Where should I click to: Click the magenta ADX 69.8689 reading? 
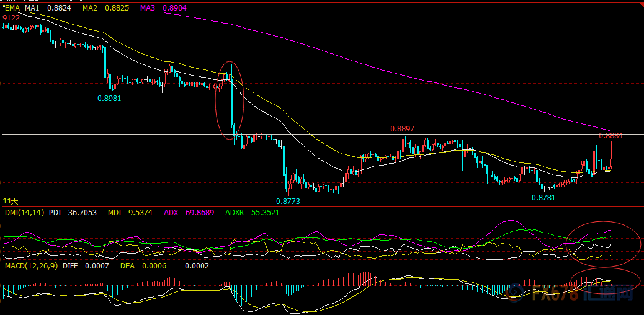(x=189, y=212)
